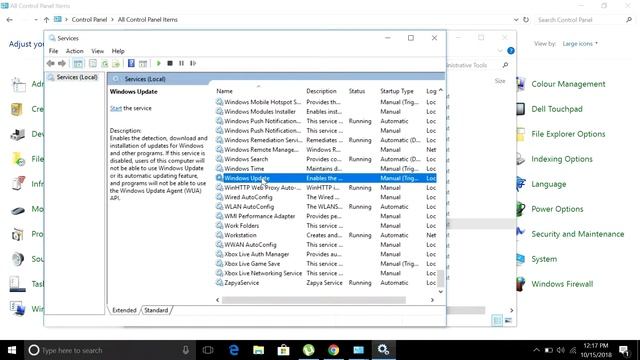Screen dimensions: 640x360
Task: Click Search Control Panel input field
Action: [x=580, y=20]
